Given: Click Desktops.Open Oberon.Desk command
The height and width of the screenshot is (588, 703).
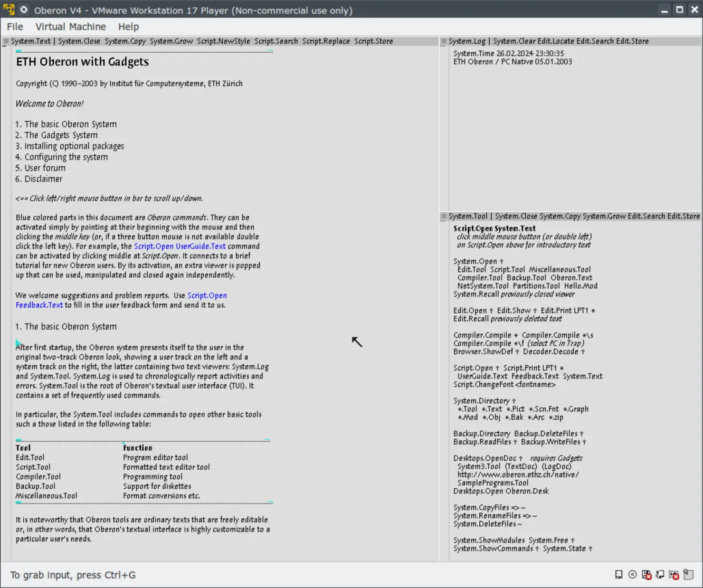Looking at the screenshot, I should click(x=501, y=491).
